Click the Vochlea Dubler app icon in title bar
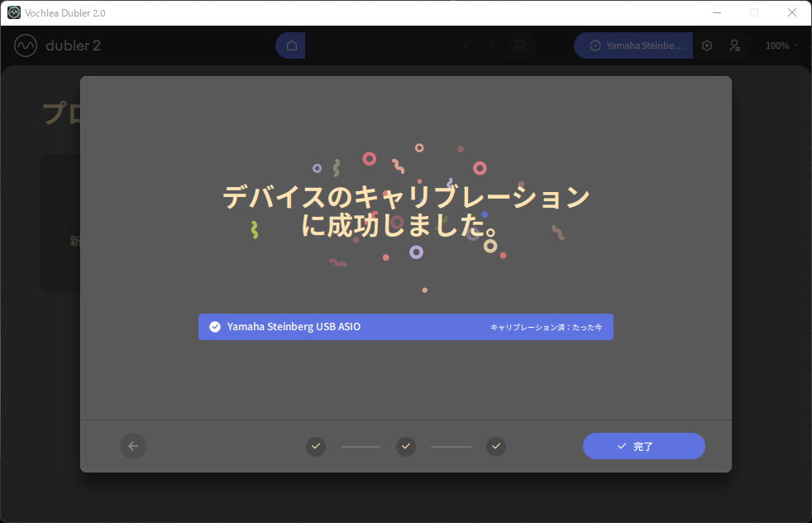This screenshot has height=523, width=812. pos(14,12)
